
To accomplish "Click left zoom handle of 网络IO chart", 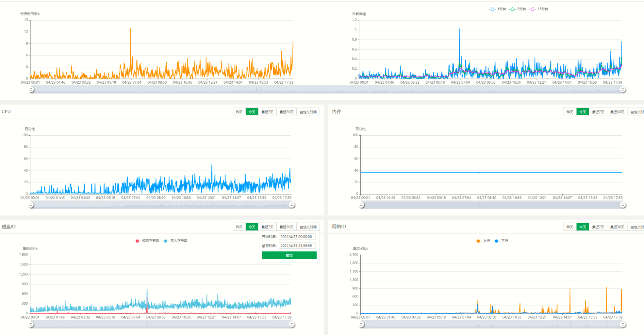I will point(361,325).
